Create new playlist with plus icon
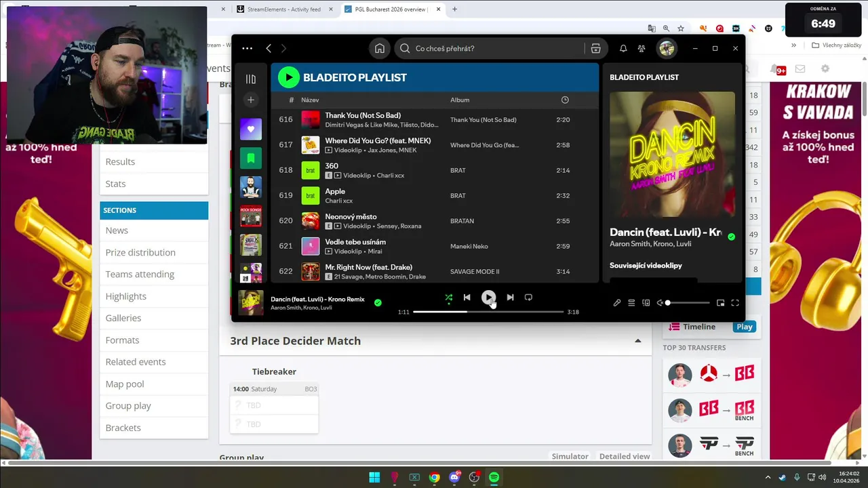Screen dimensions: 868x488 point(251,100)
